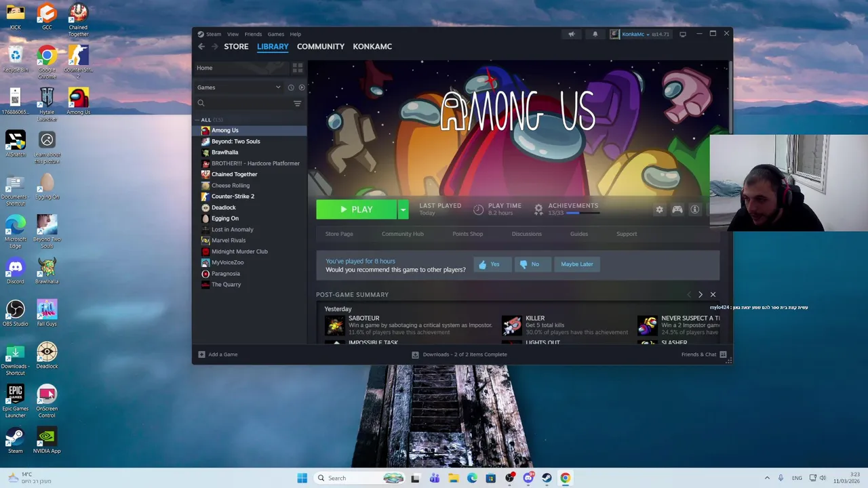Open the Steam menu
Viewport: 868px width, 488px height.
(x=214, y=34)
